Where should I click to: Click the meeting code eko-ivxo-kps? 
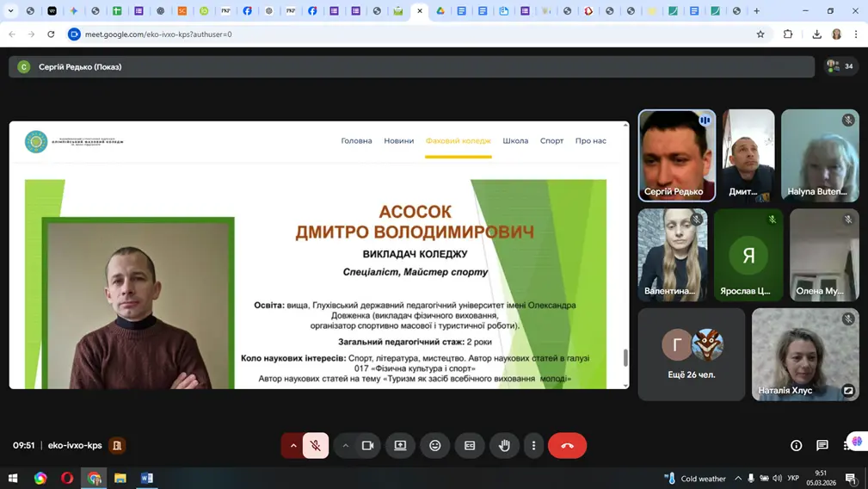pos(75,445)
